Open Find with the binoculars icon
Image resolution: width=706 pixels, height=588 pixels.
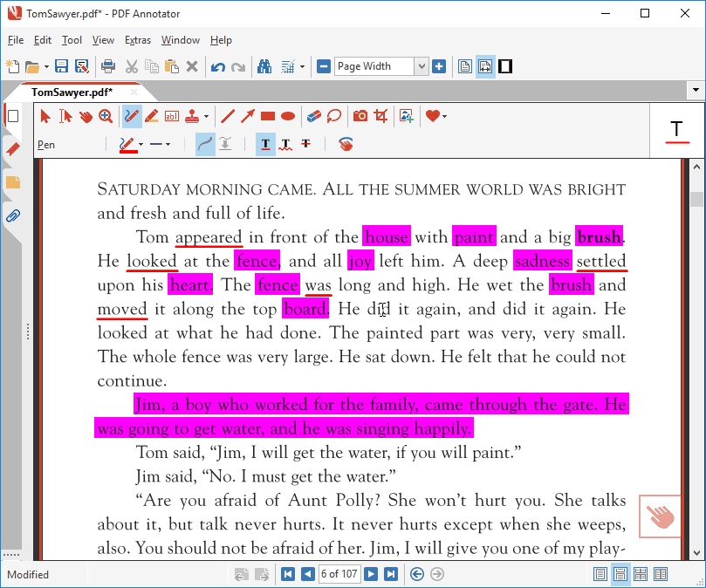pyautogui.click(x=264, y=66)
